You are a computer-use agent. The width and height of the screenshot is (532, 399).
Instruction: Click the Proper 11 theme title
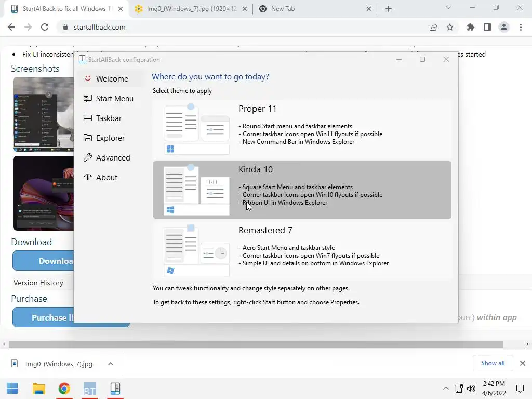click(x=258, y=109)
